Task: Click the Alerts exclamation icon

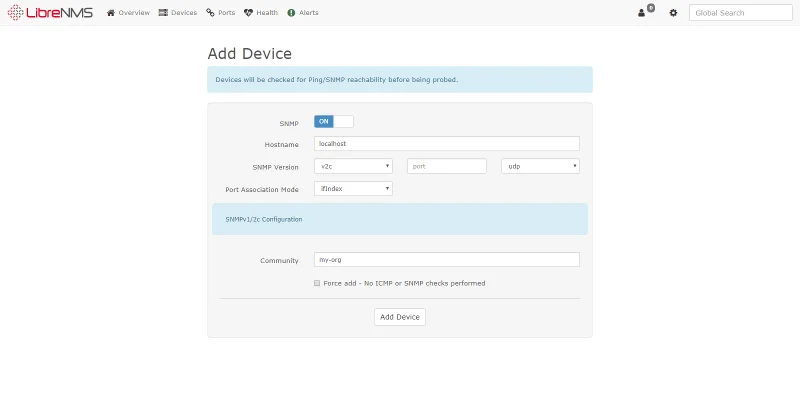Action: (x=291, y=13)
